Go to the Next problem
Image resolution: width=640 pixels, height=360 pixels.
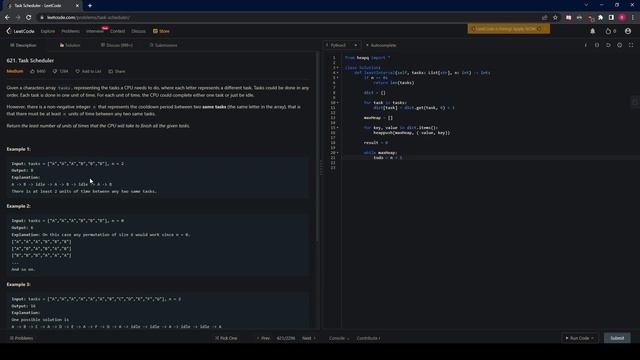309,338
